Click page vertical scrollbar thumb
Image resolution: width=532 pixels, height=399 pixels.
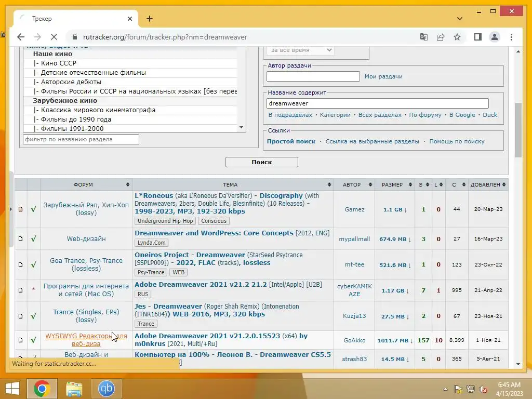(x=518, y=130)
